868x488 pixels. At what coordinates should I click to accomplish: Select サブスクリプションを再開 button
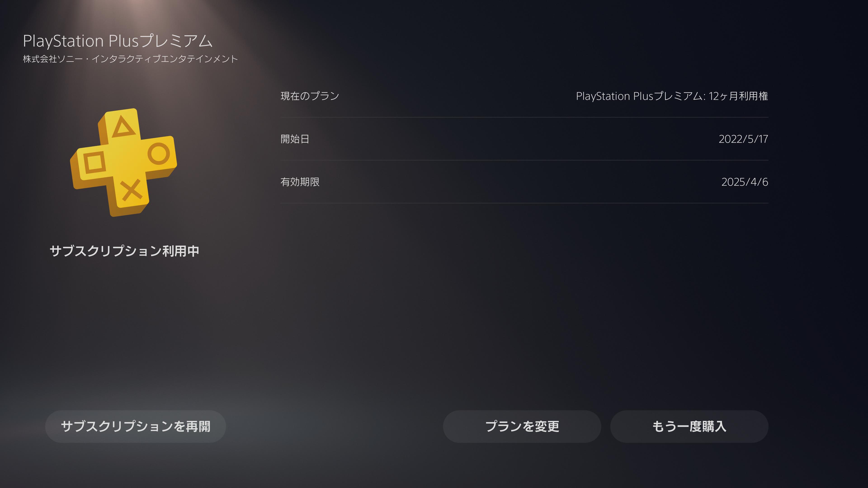pos(135,426)
